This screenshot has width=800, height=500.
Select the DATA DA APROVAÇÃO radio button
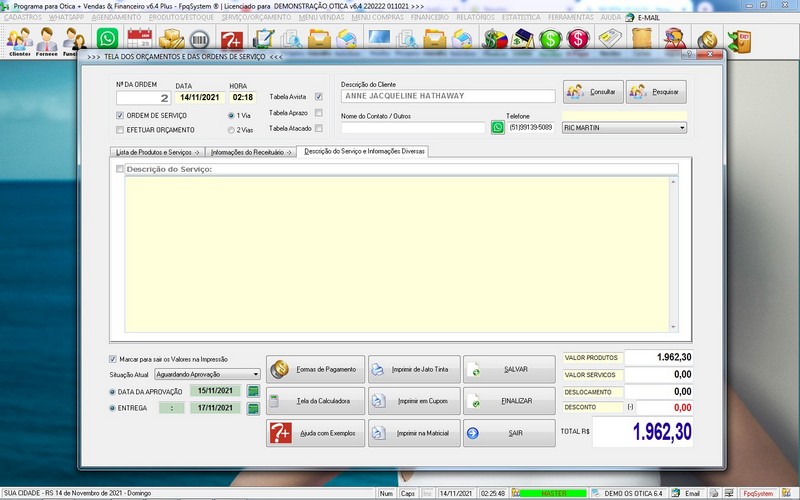[x=112, y=392]
